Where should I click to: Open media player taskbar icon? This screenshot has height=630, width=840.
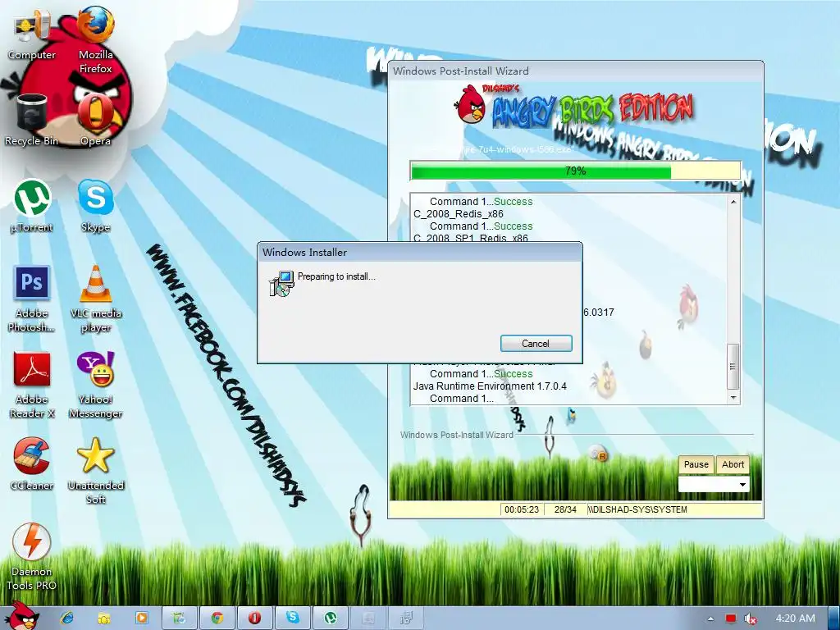[142, 618]
